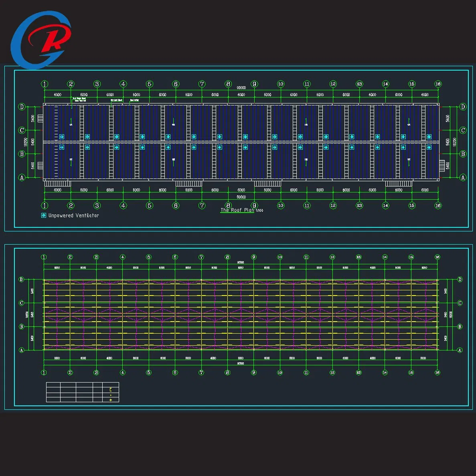Click the legend table below the framing plan

pyautogui.click(x=82, y=392)
